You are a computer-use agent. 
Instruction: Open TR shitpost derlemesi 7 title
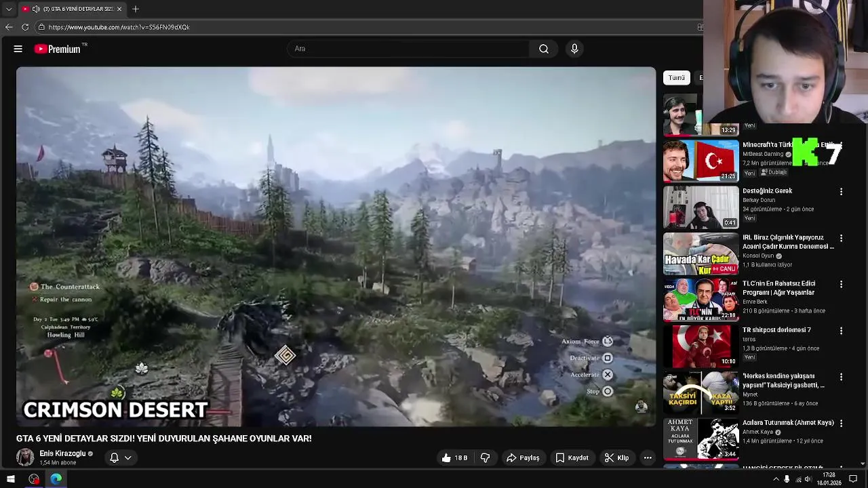[776, 330]
